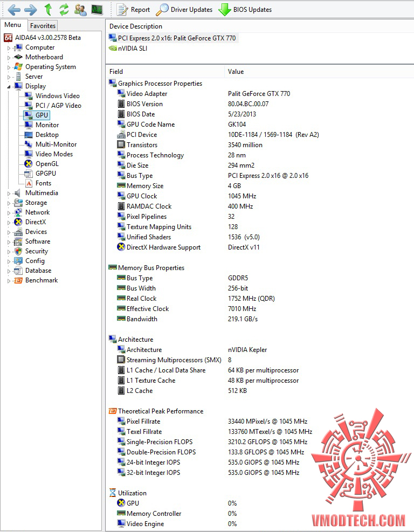Click the GPGPU icon in the tree
414x532 pixels.
coord(29,174)
